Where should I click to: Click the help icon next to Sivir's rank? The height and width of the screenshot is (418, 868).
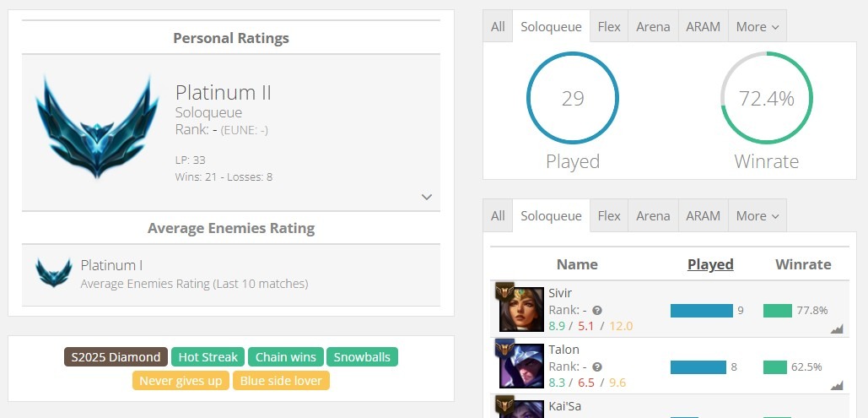pyautogui.click(x=597, y=311)
